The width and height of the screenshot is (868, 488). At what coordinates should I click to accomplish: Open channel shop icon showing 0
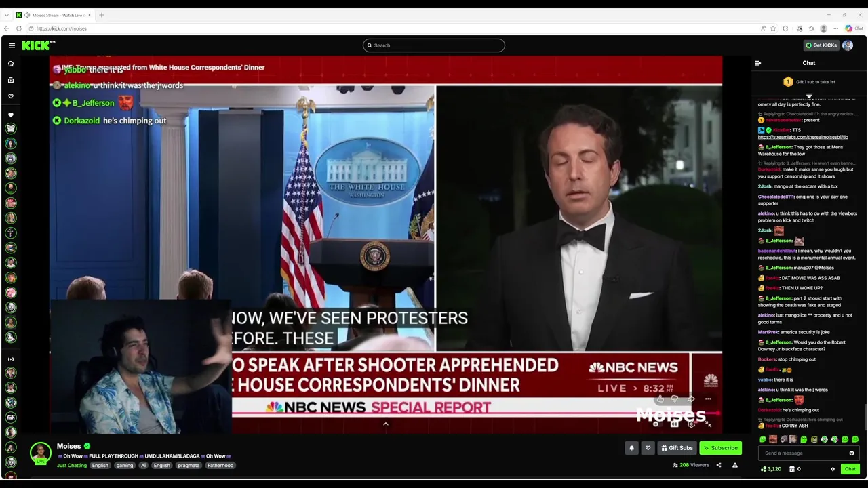[795, 469]
